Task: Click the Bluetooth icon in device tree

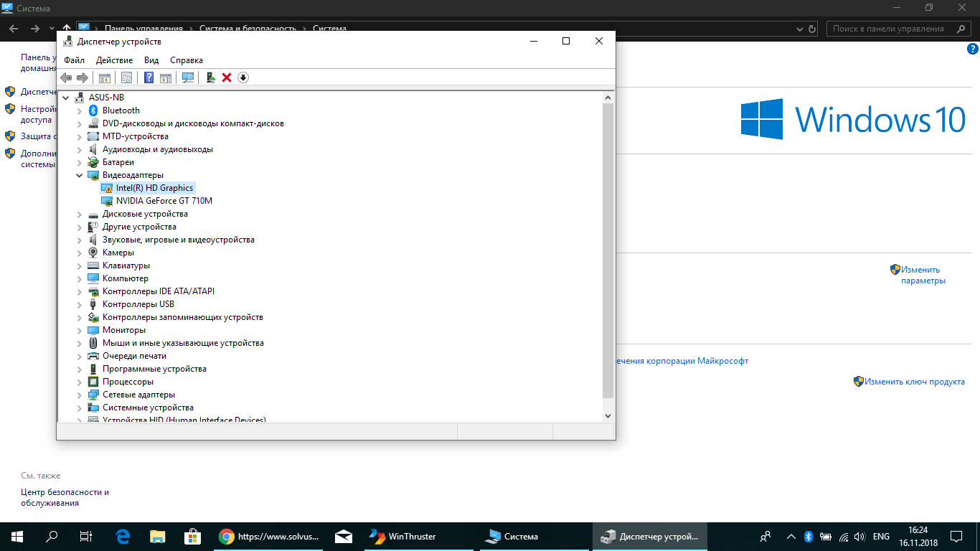Action: click(x=93, y=110)
